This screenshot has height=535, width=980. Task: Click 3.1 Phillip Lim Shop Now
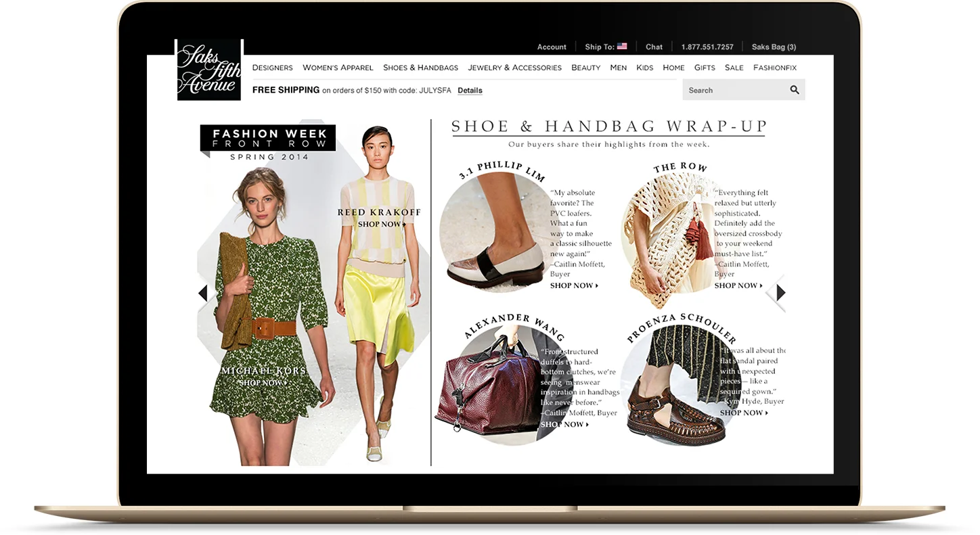(x=574, y=285)
